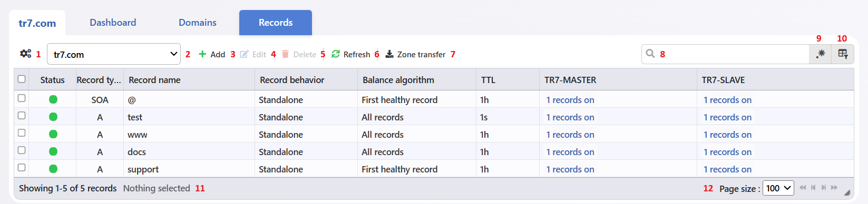Screen dimensions: 868x204
Task: Tick the select-all header checkbox
Action: pos(22,79)
